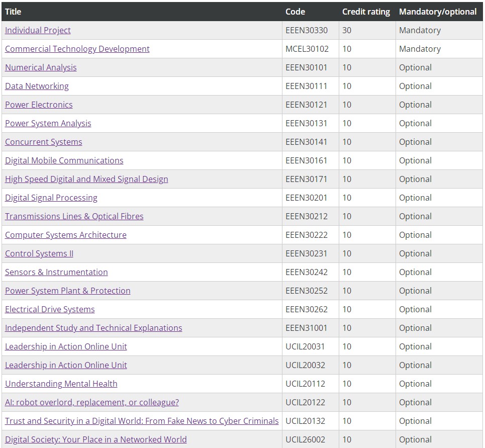The width and height of the screenshot is (485, 448).
Task: Select Computer Systems Architecture link
Action: click(x=65, y=234)
